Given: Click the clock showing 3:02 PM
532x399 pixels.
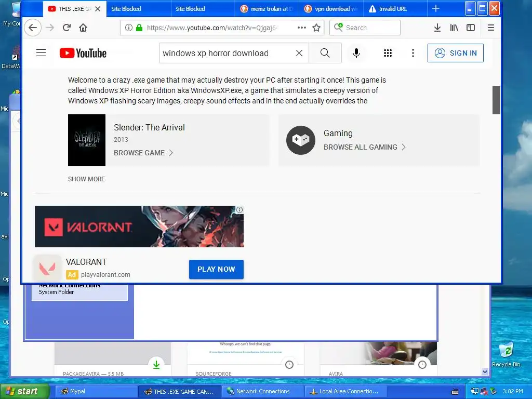Looking at the screenshot, I should pyautogui.click(x=513, y=392).
